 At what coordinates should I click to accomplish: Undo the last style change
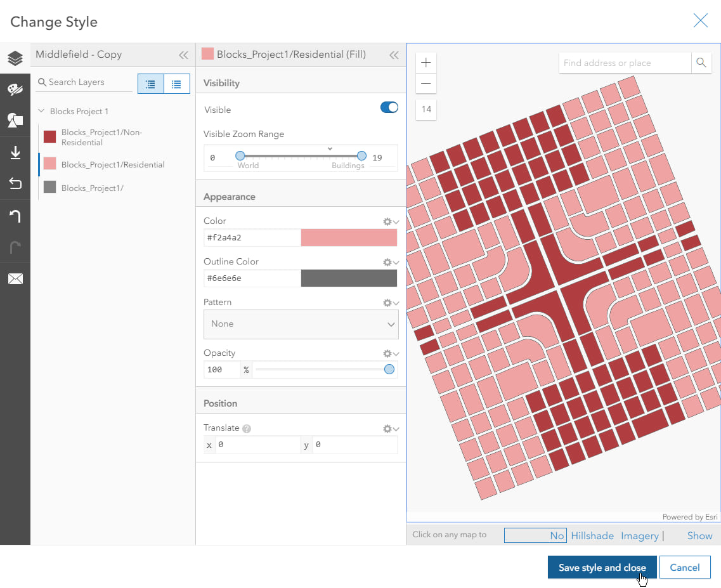[x=15, y=215]
